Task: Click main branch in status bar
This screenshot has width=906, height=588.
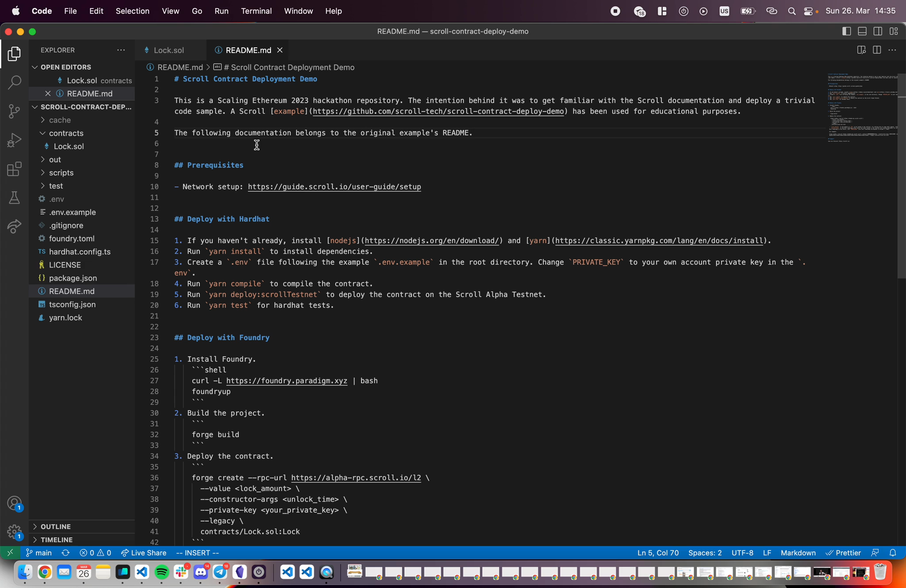Action: tap(39, 553)
